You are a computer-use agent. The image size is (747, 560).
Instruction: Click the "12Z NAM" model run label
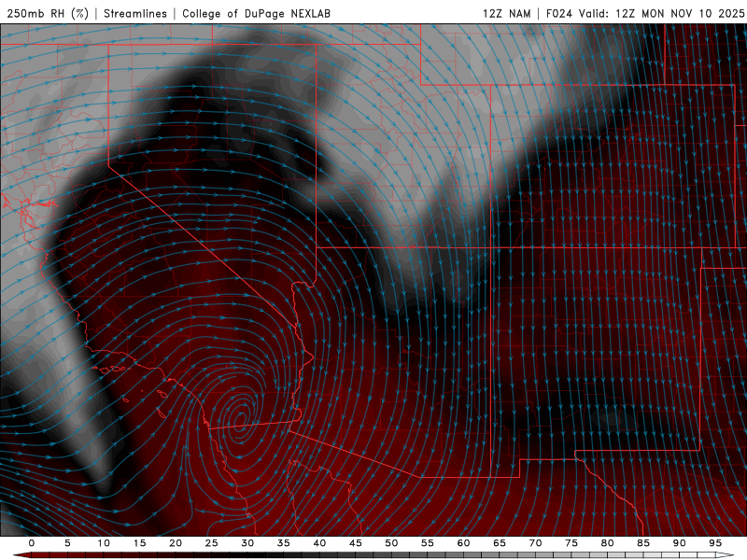pyautogui.click(x=507, y=13)
